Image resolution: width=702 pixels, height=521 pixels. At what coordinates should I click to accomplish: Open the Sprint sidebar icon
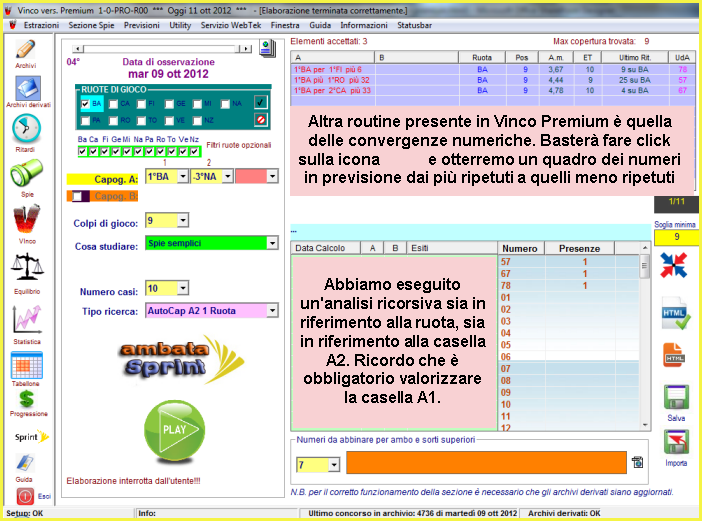31,436
